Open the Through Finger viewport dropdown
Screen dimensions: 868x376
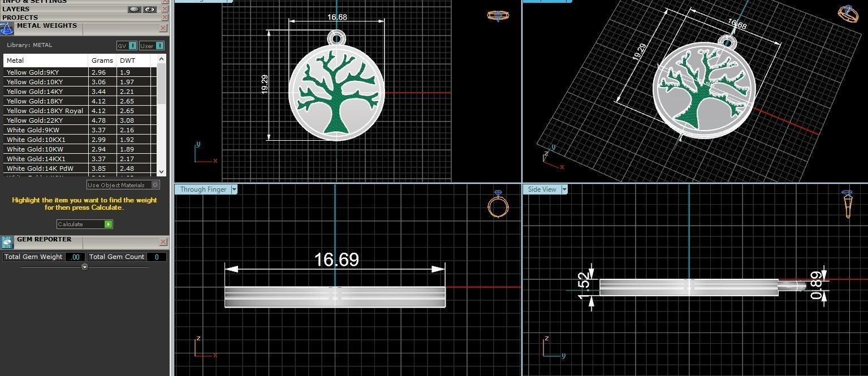pos(234,189)
